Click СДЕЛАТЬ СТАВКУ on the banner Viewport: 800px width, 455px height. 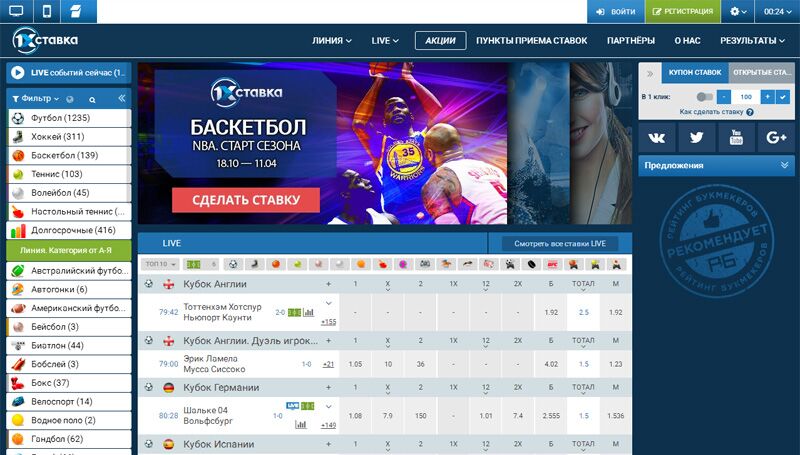246,200
